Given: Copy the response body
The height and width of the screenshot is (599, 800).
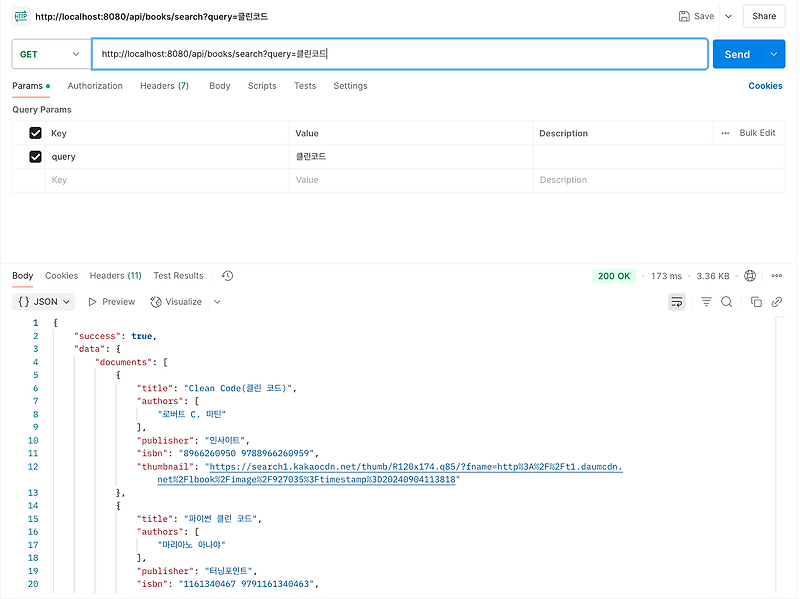Looking at the screenshot, I should point(756,301).
